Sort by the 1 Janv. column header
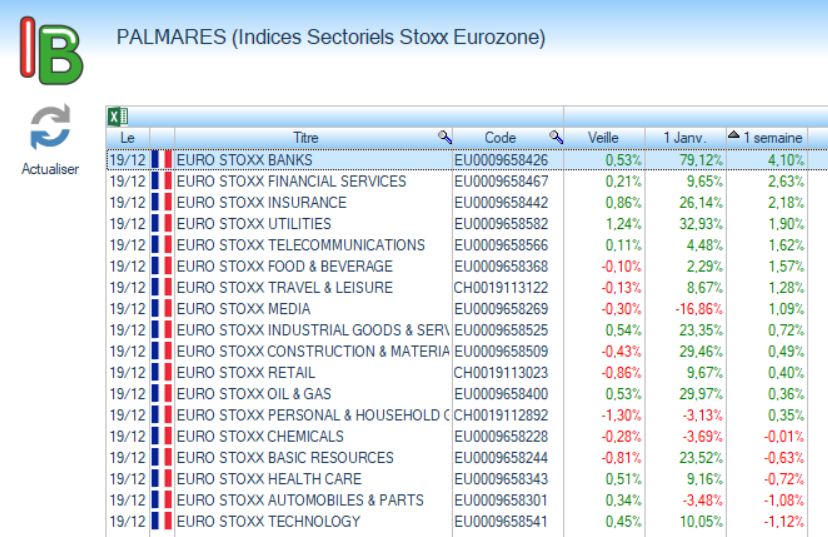 coord(685,137)
